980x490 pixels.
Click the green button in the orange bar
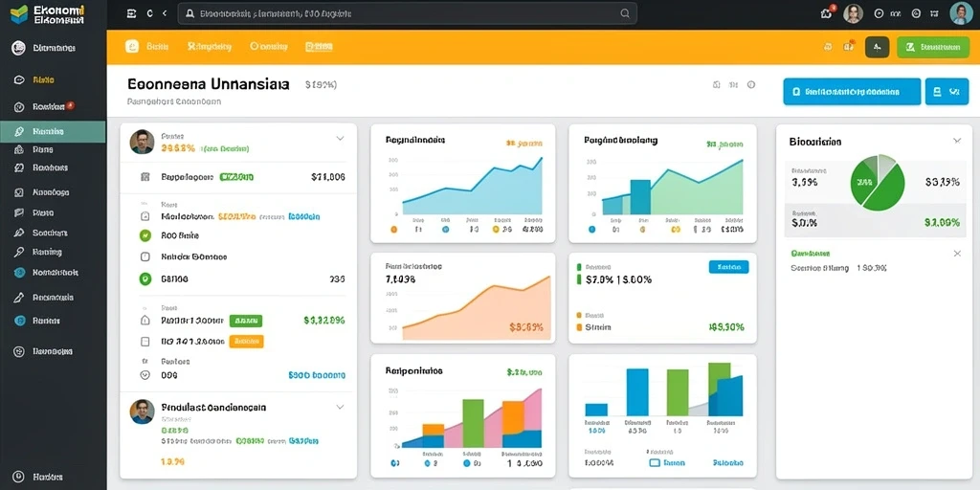(933, 47)
